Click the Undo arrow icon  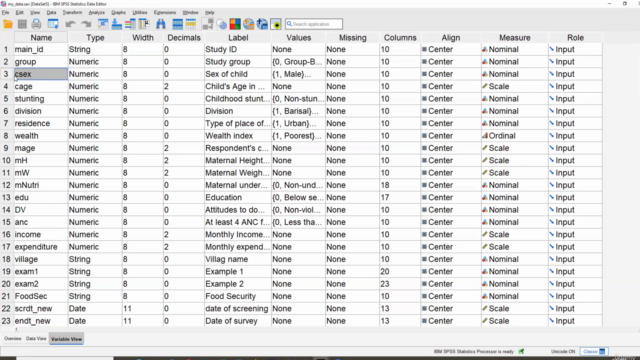point(70,24)
